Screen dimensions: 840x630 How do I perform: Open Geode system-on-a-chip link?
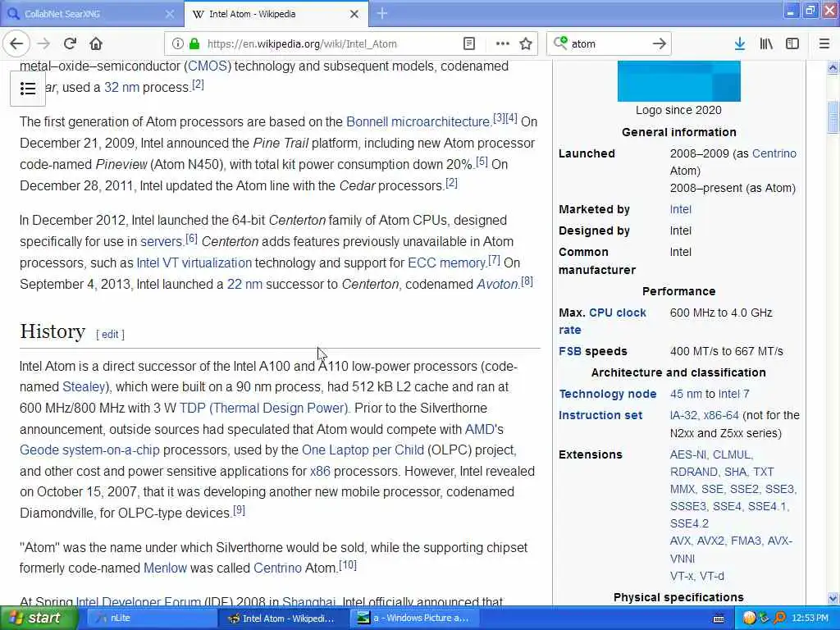tap(89, 450)
